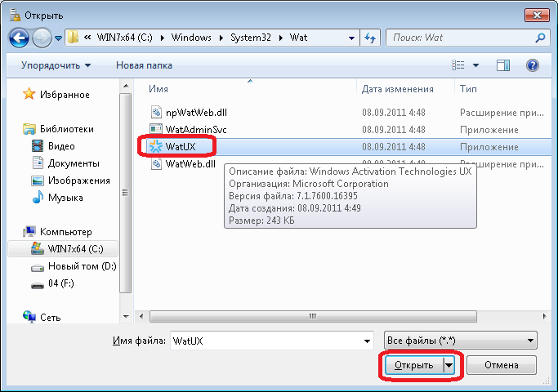
Task: Open the Музыка library
Action: 65,198
